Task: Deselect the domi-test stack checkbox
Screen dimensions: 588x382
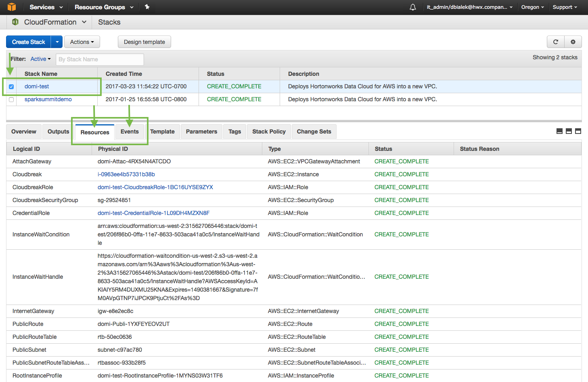Action: (11, 87)
